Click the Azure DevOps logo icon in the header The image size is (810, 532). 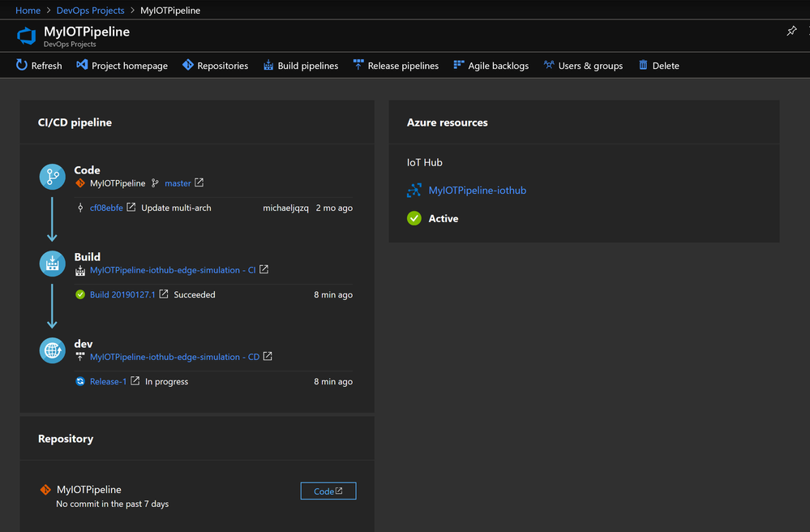point(26,36)
